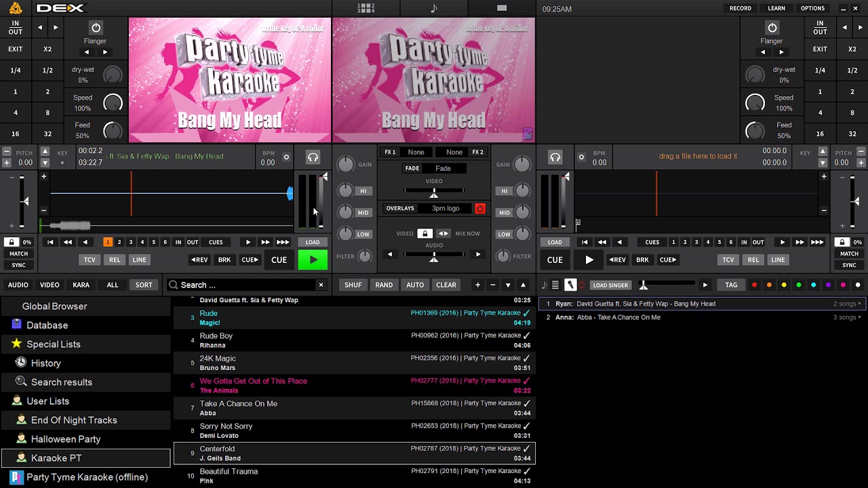Turn on left deck Flanger power icon

(x=96, y=28)
